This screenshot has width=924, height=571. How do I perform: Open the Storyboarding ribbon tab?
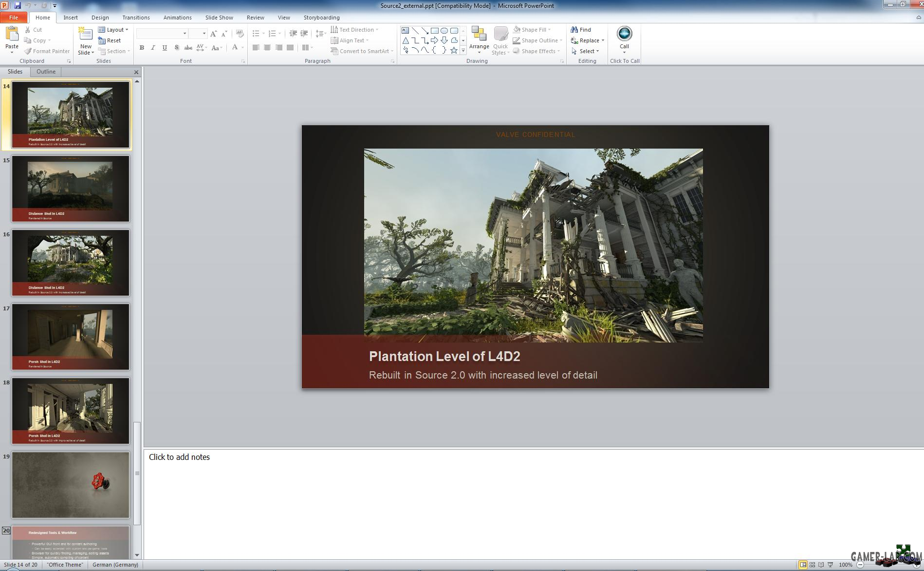(321, 18)
